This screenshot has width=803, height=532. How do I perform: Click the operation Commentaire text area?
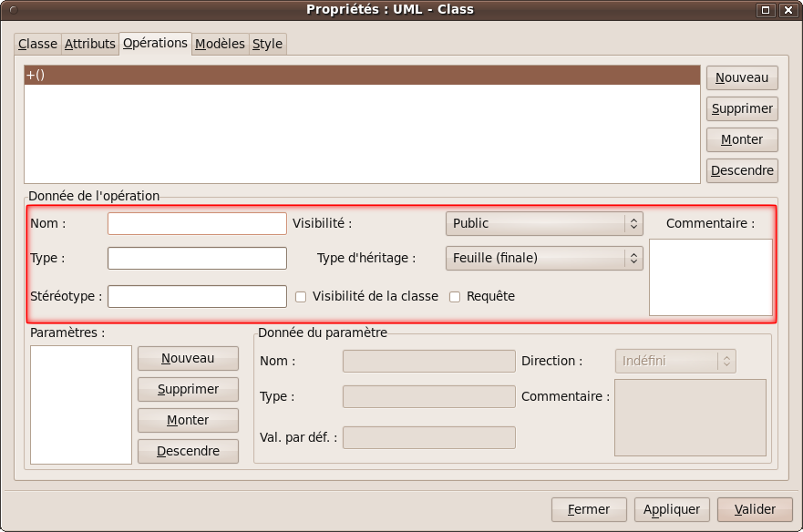pyautogui.click(x=710, y=277)
